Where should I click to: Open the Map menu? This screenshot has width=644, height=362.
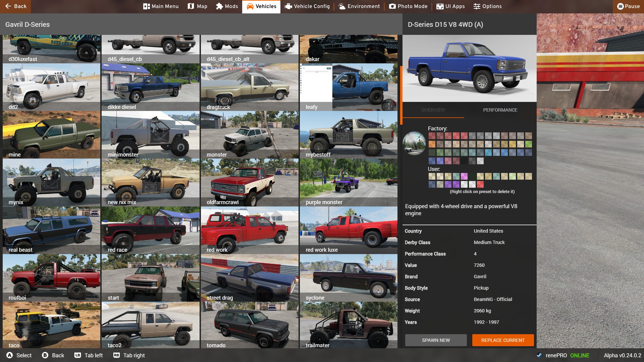click(x=197, y=6)
